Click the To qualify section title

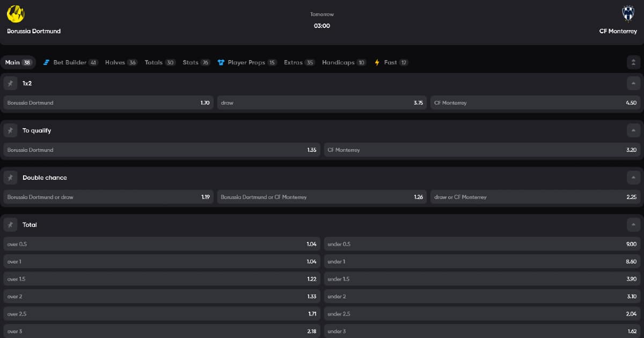click(37, 130)
